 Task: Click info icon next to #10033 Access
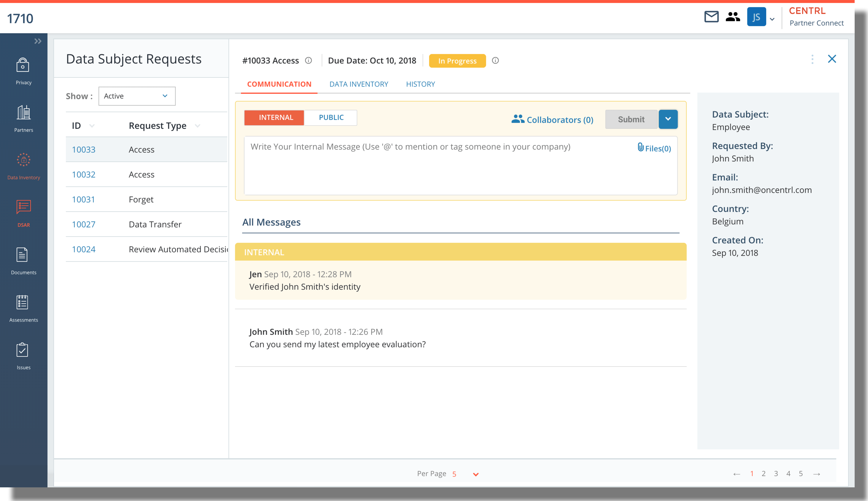(309, 61)
